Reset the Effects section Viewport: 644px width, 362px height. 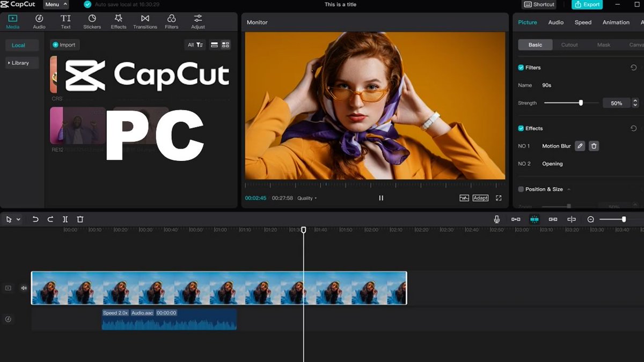(634, 128)
